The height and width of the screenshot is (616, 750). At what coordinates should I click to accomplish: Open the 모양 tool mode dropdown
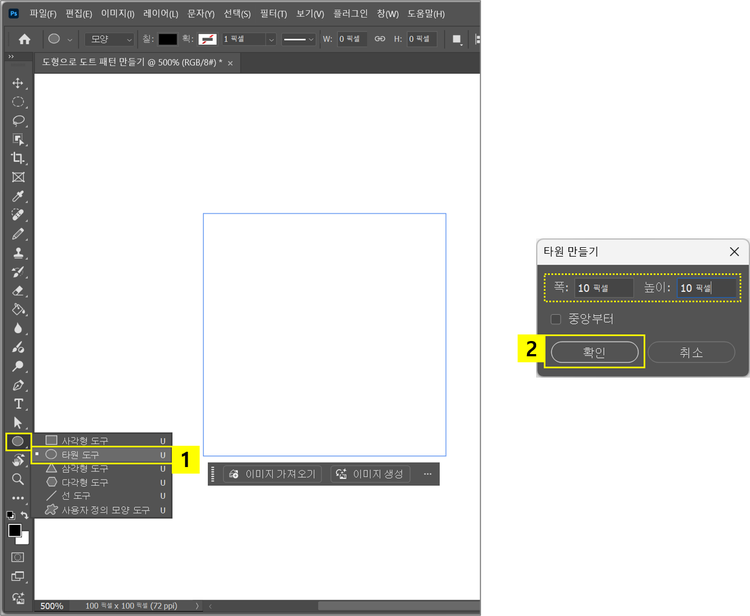[x=109, y=39]
